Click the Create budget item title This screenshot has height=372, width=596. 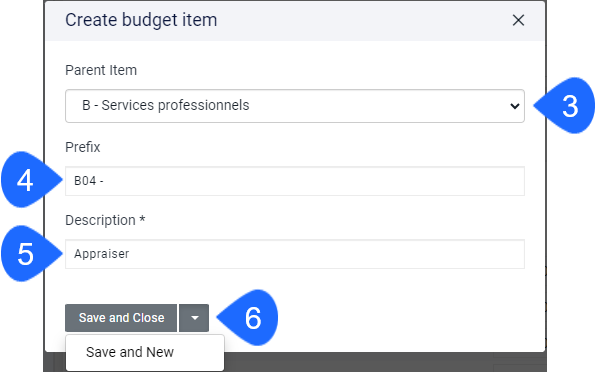(141, 20)
